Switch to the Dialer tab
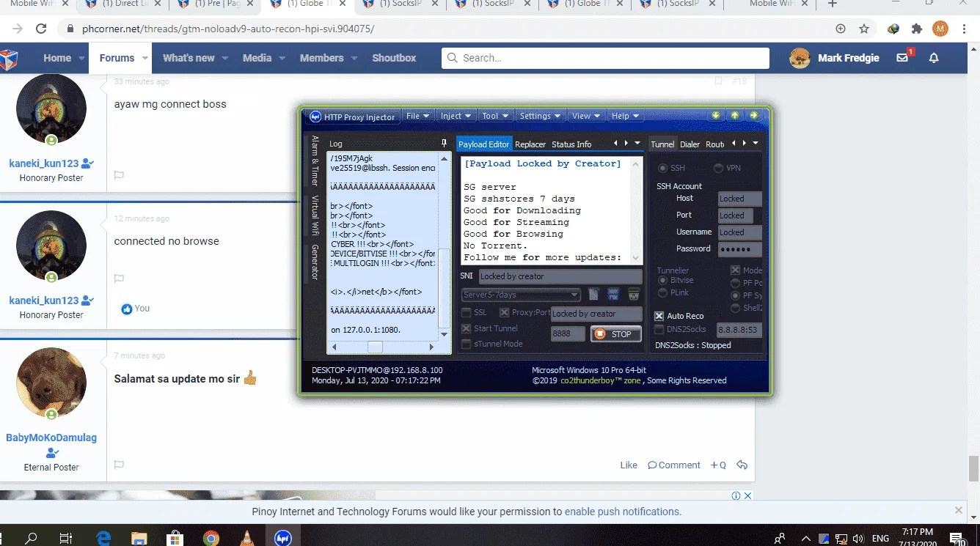This screenshot has width=980, height=546. click(690, 144)
